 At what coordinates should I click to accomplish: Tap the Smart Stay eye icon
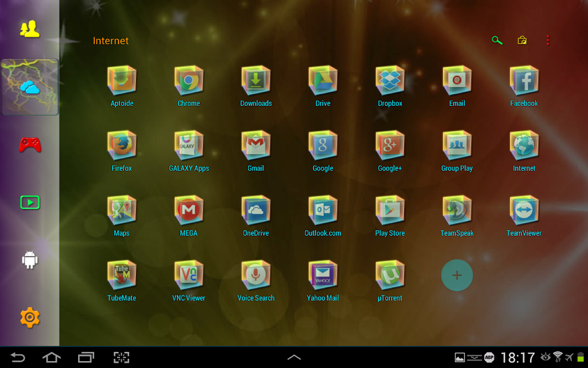[546, 356]
